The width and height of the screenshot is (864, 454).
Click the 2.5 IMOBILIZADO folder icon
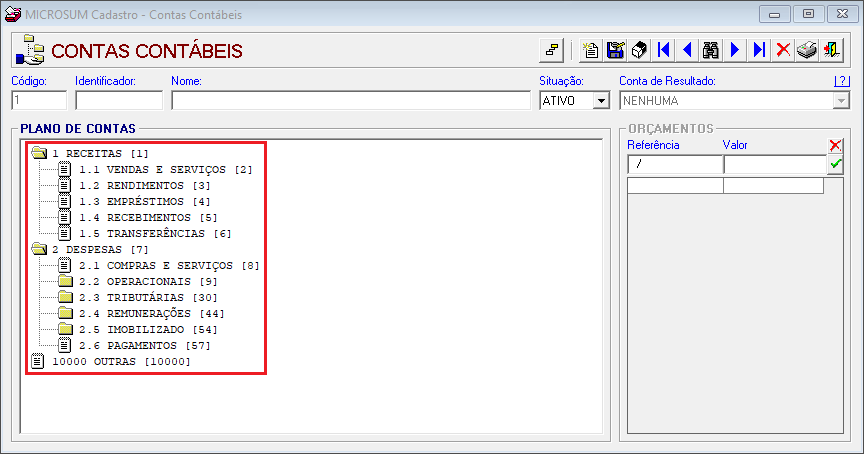point(66,329)
